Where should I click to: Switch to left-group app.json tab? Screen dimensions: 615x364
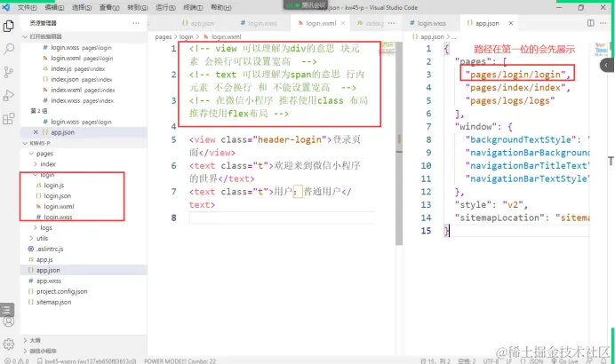198,23
